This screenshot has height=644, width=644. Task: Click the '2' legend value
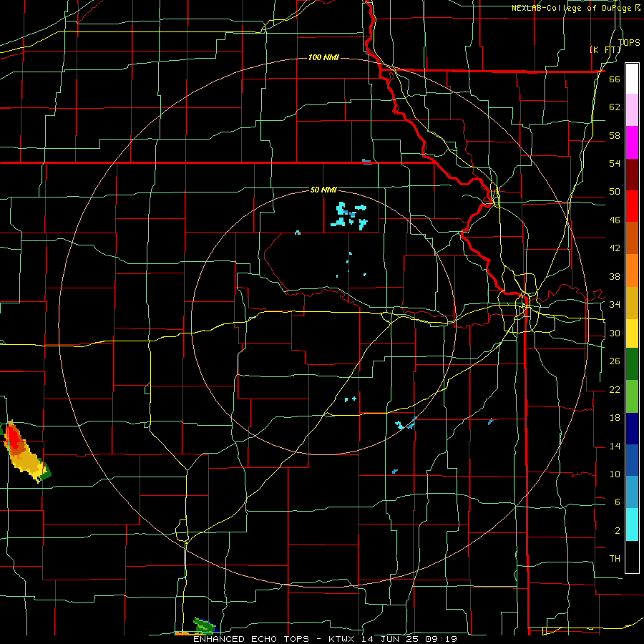click(x=618, y=530)
